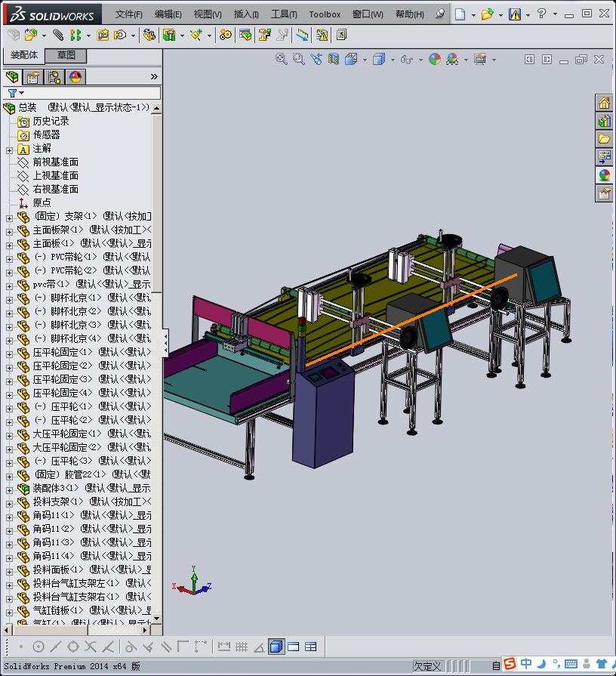
Task: Open the File Explorer folder task pane icon
Action: click(605, 139)
